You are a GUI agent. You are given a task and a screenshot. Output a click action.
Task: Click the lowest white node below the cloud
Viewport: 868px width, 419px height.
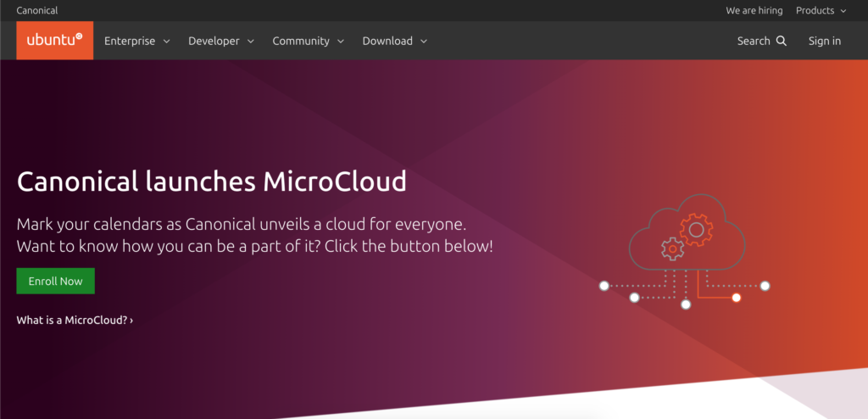[686, 304]
